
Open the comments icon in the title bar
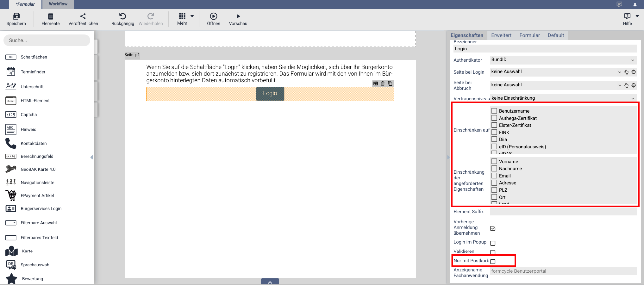619,4
